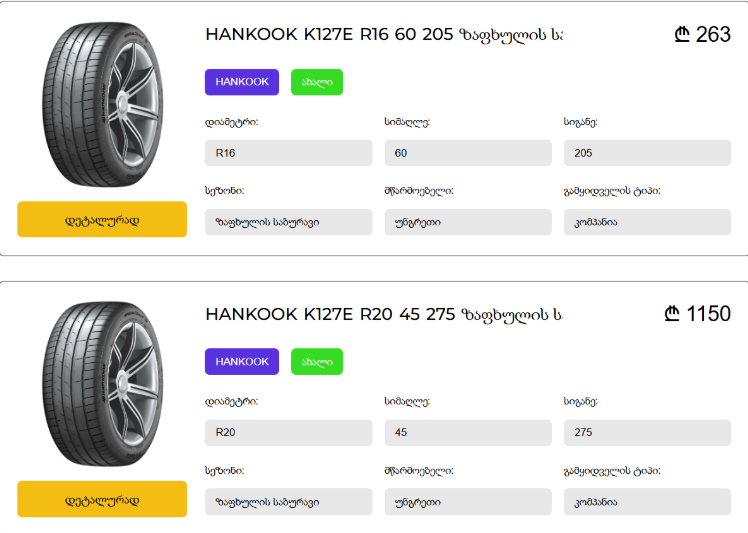Open HANKOOK K127E R16 60 205 title

(384, 35)
